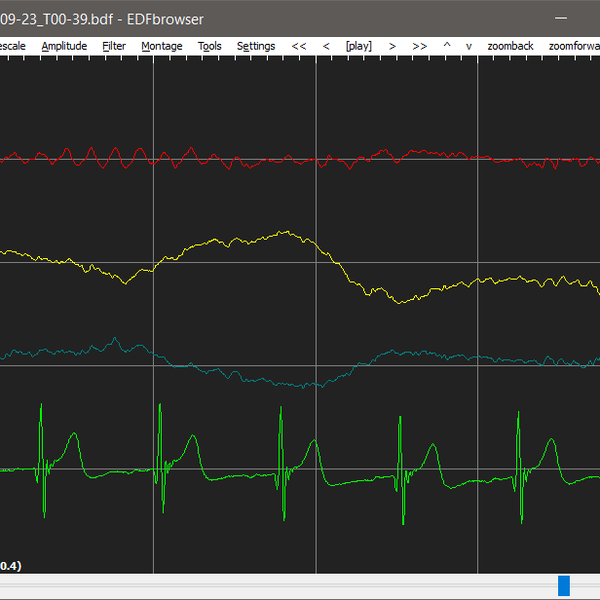Expand the Tools menu
This screenshot has width=600, height=600.
click(210, 46)
